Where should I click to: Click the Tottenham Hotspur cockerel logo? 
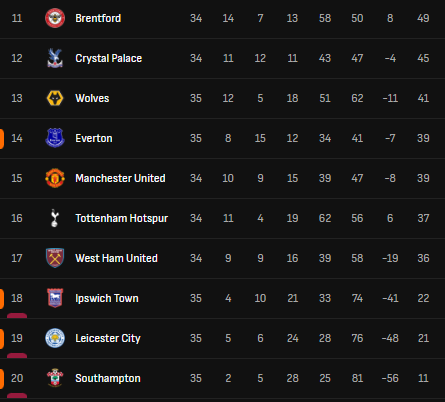[55, 218]
